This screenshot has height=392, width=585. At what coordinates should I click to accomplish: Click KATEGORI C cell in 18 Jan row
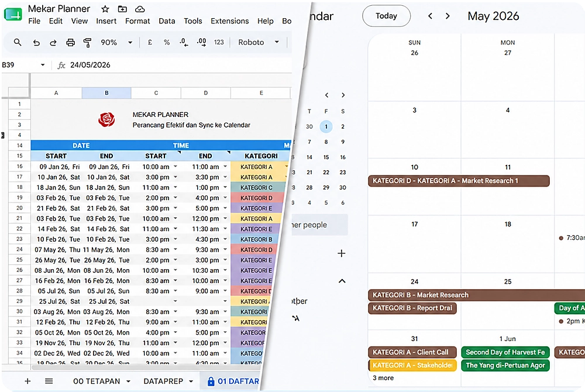tap(257, 188)
